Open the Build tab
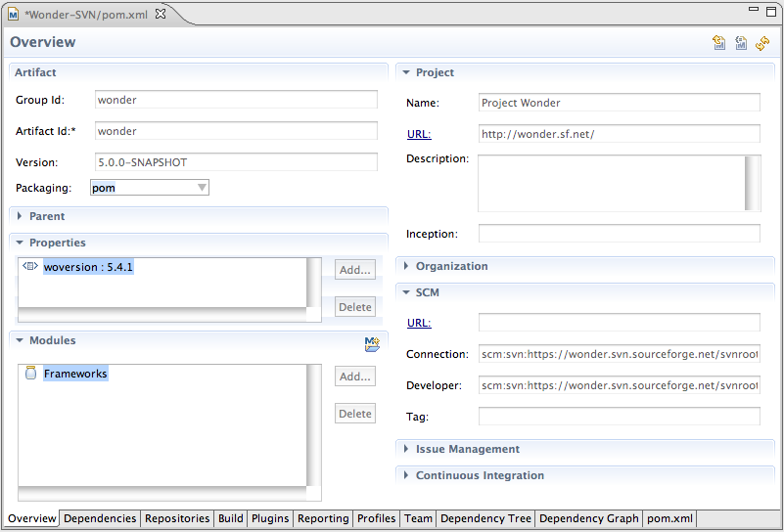 [x=230, y=518]
